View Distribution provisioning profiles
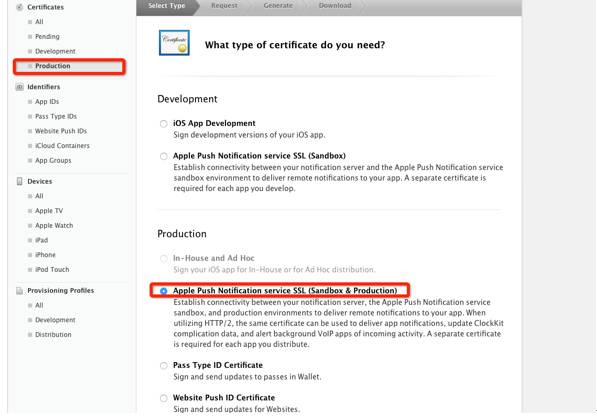The image size is (597, 418). click(53, 335)
